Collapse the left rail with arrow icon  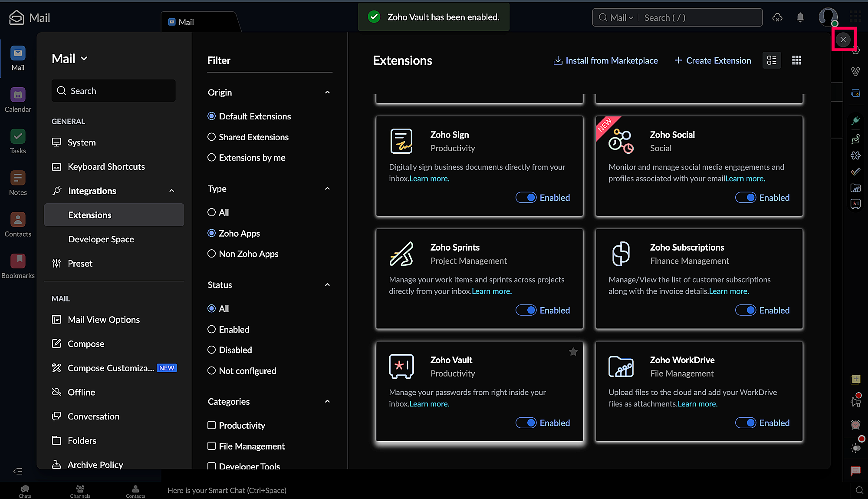[17, 471]
